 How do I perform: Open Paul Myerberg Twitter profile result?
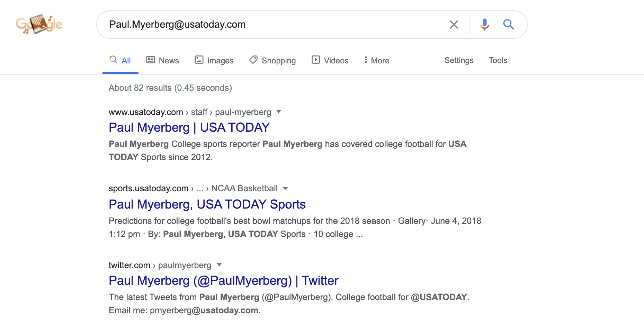point(223,281)
